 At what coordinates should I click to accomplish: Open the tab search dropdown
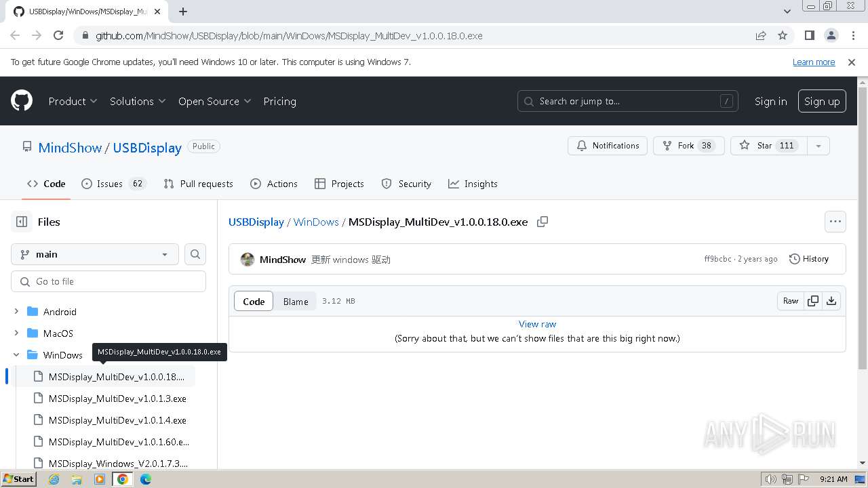coord(787,12)
